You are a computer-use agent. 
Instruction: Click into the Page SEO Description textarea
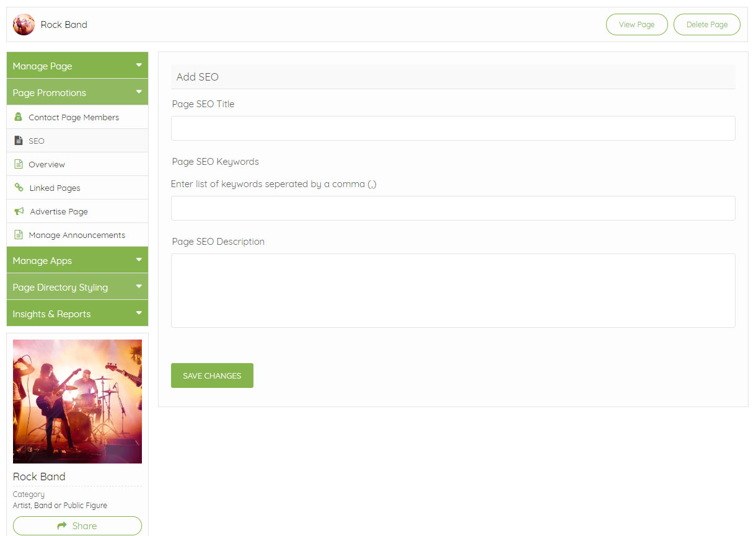(452, 290)
